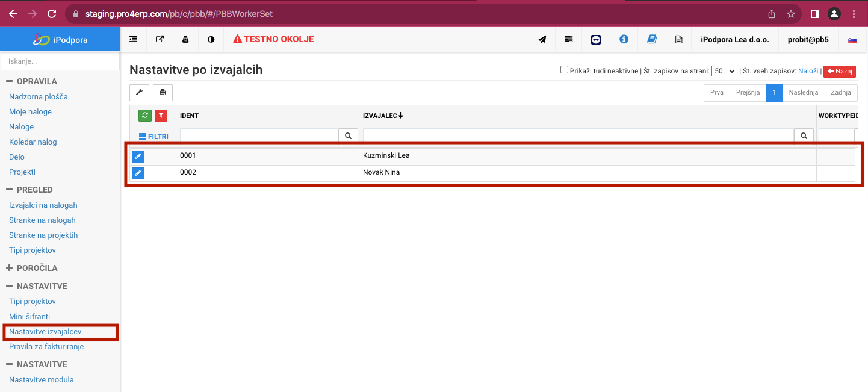The image size is (868, 392).
Task: Reload the page
Action: coord(52,13)
